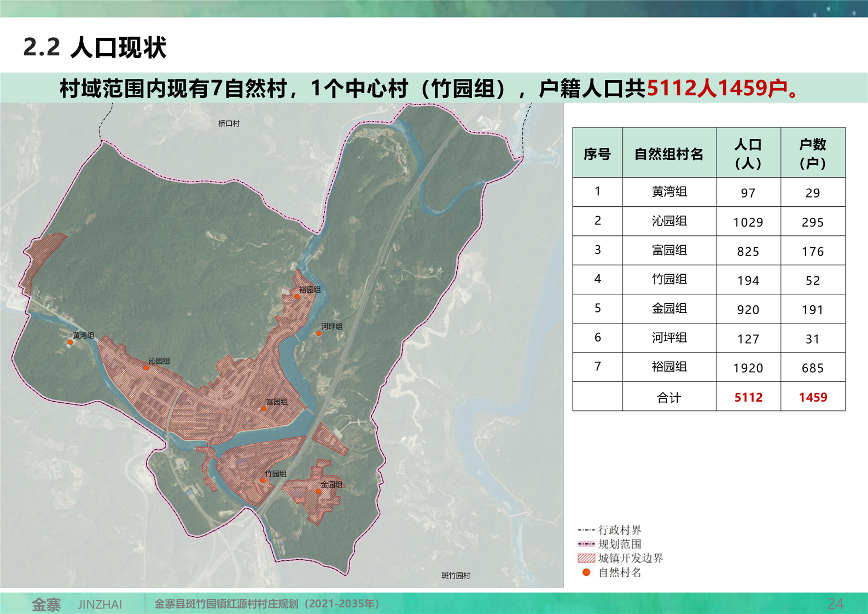Select the 沁园组 orange map marker
The width and height of the screenshot is (868, 614).
(146, 368)
